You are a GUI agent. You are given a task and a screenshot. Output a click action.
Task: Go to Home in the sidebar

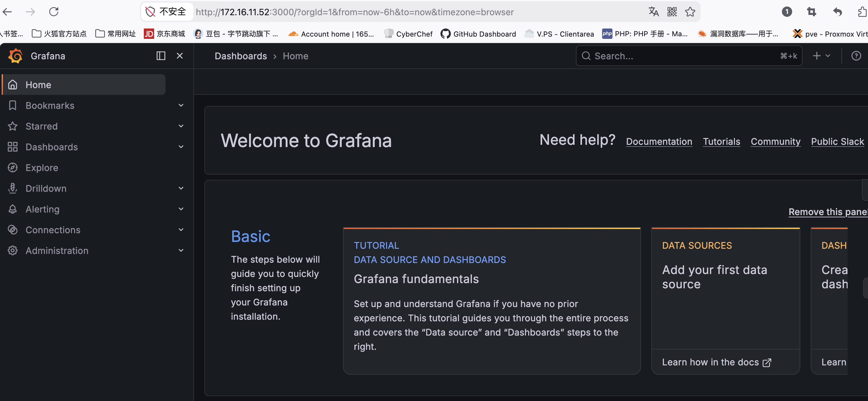39,85
